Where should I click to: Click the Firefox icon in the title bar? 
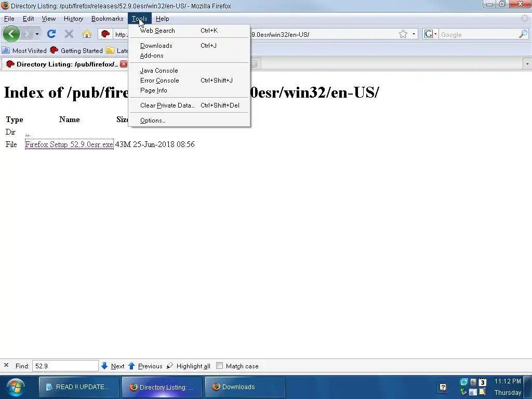point(5,6)
